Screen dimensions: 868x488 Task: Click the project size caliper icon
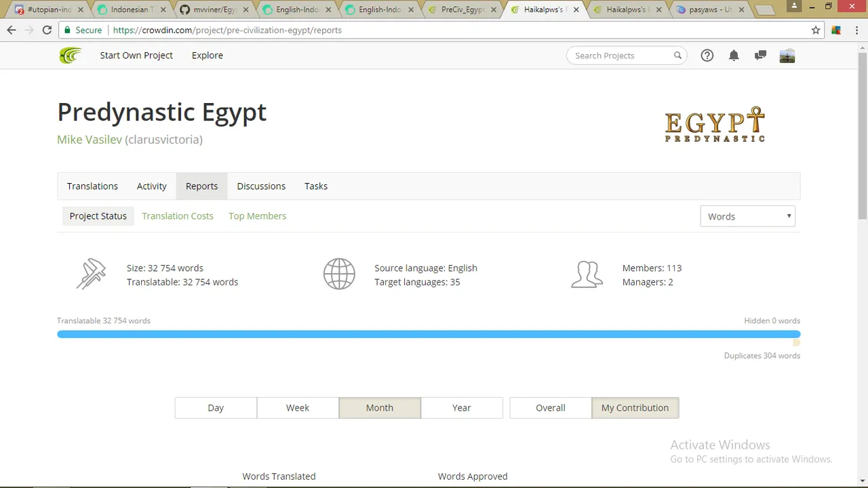[92, 274]
